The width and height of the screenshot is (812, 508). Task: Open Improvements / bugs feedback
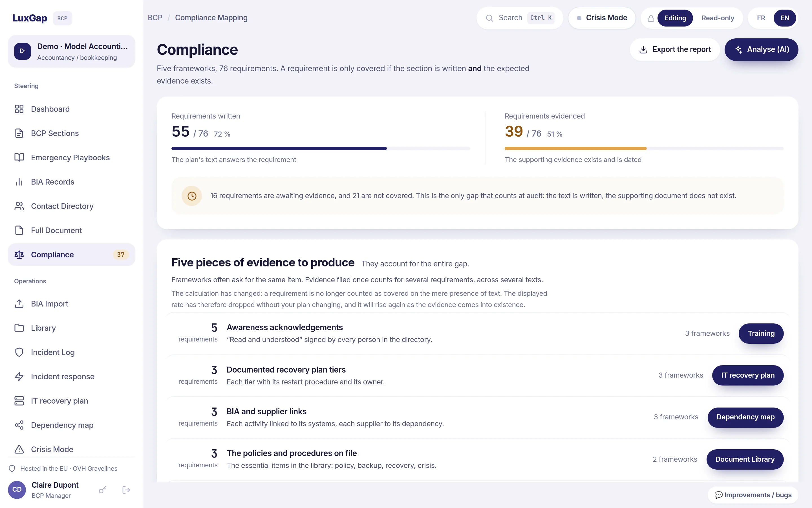[x=753, y=495]
